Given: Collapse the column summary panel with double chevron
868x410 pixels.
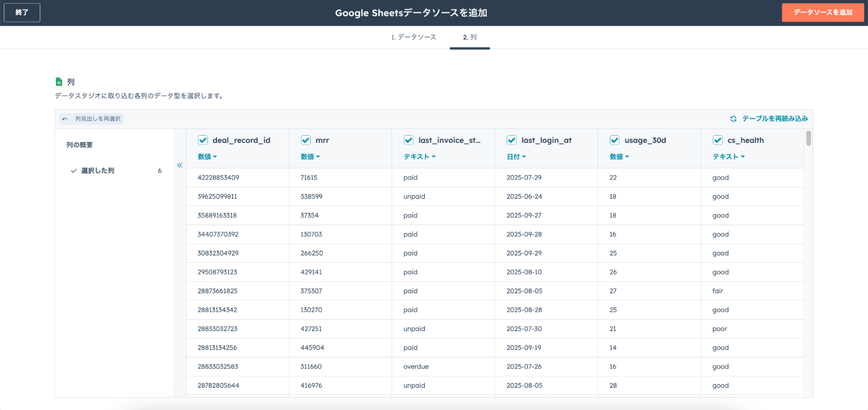Looking at the screenshot, I should click(x=180, y=165).
